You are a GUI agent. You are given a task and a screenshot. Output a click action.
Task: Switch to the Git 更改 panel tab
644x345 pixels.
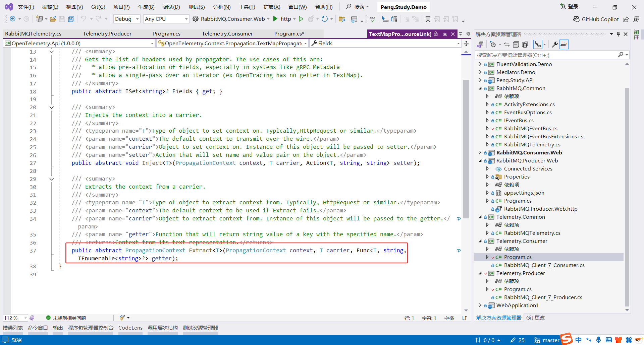[535, 318]
